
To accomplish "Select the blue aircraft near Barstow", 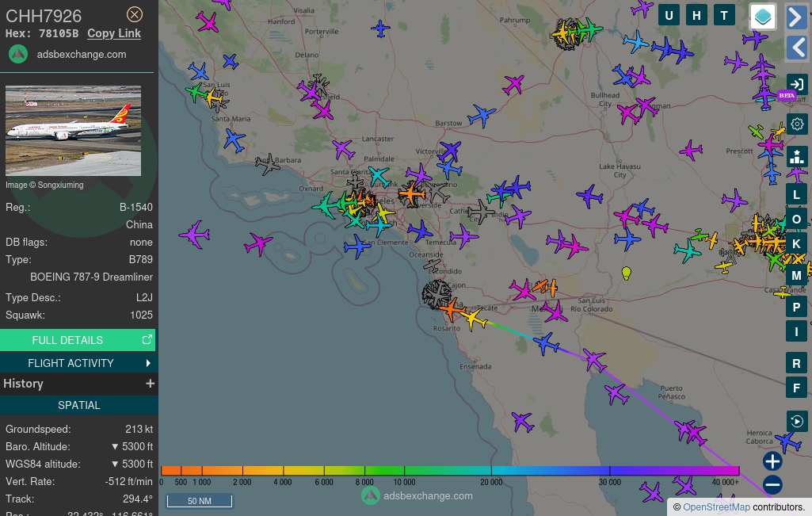I will tap(482, 115).
